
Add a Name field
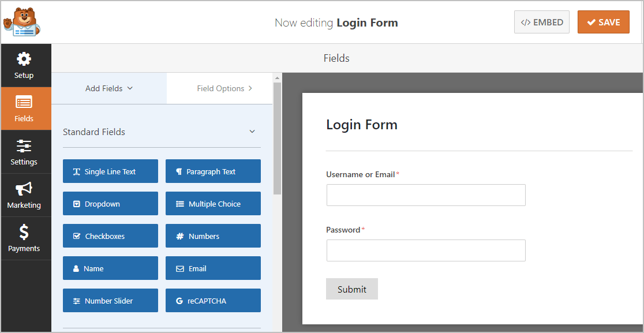pos(110,268)
